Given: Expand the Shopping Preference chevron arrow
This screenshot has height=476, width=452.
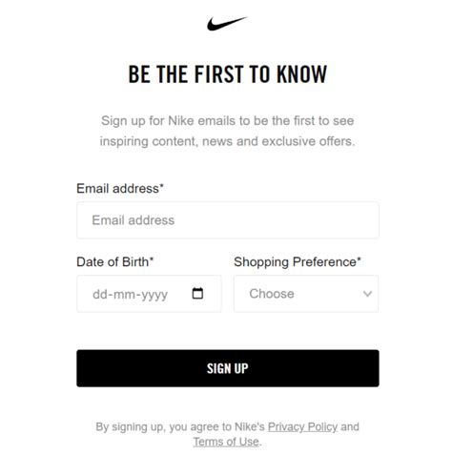Looking at the screenshot, I should click(x=367, y=294).
